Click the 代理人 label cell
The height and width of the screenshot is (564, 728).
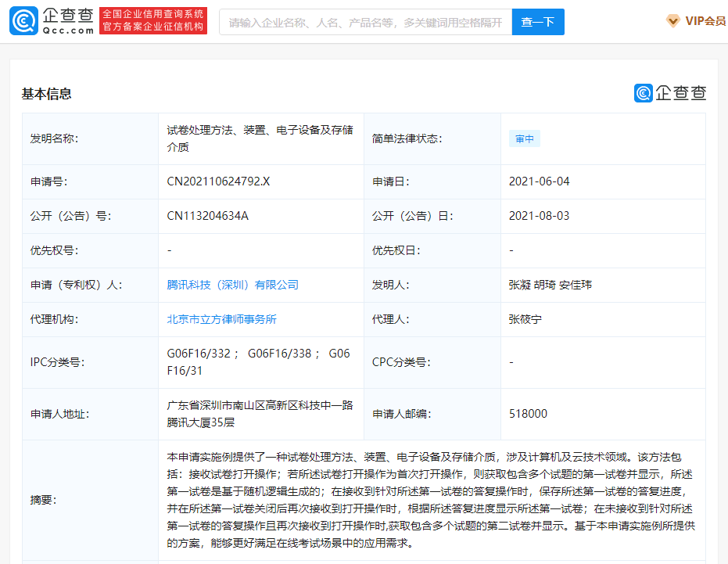(432, 319)
